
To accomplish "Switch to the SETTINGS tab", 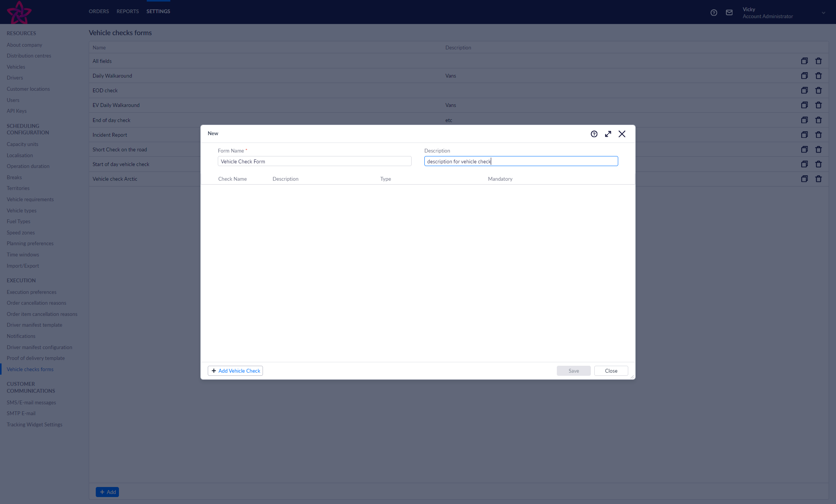I will pos(158,12).
